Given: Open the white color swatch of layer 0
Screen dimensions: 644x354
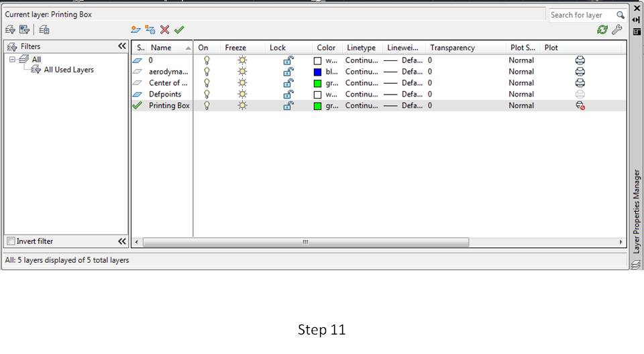Looking at the screenshot, I should tap(317, 61).
